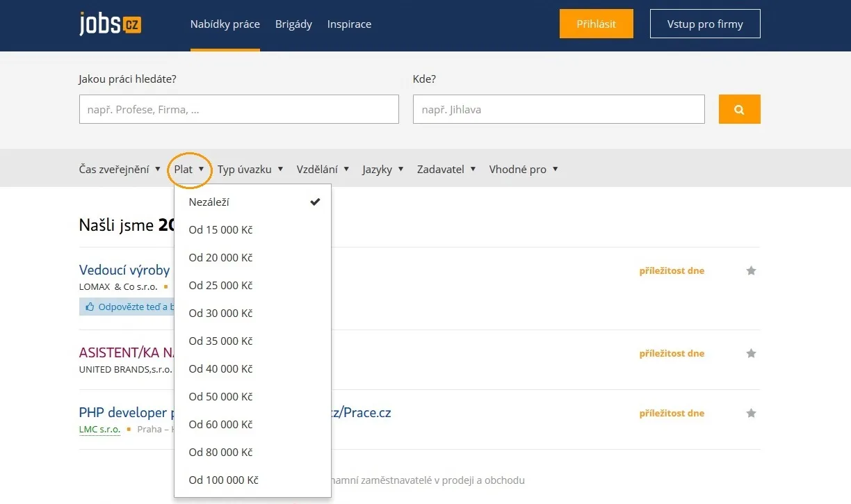
Task: Expand the Čas zveřejnění filter
Action: [x=120, y=169]
